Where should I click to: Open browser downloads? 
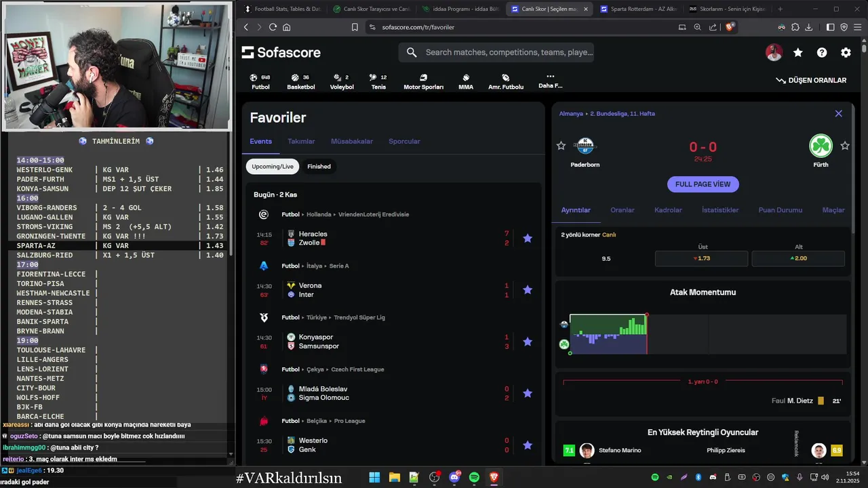click(808, 27)
